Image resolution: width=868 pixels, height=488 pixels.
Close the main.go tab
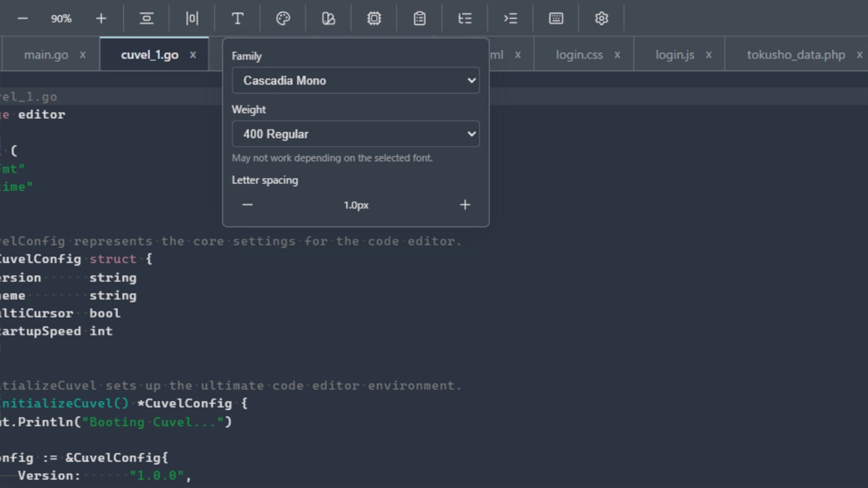click(83, 55)
